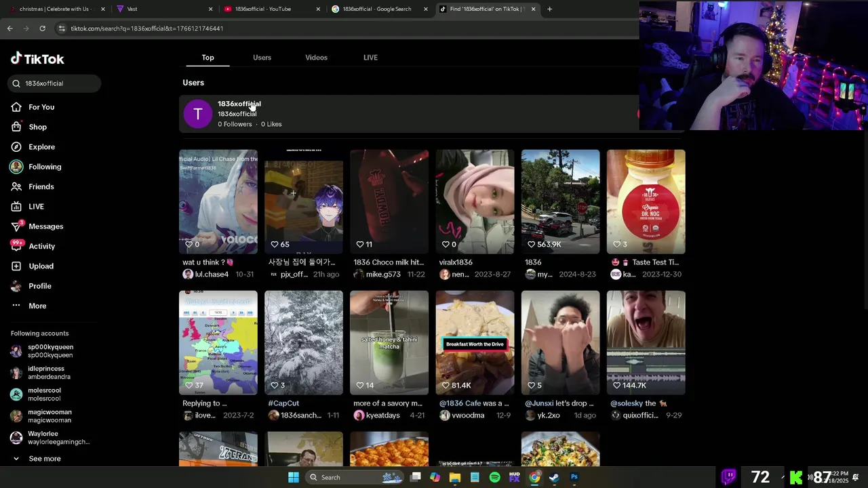Click the TikTok logo
Image resolution: width=868 pixels, height=488 pixels.
click(x=37, y=59)
